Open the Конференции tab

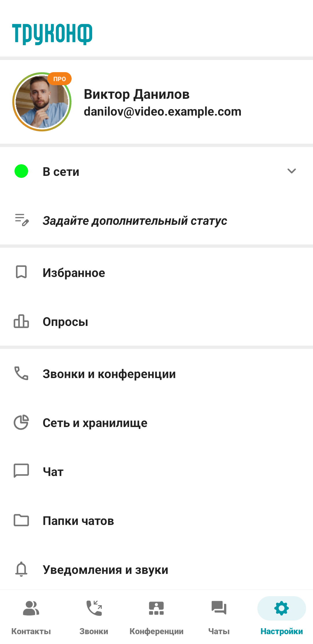coord(156,616)
